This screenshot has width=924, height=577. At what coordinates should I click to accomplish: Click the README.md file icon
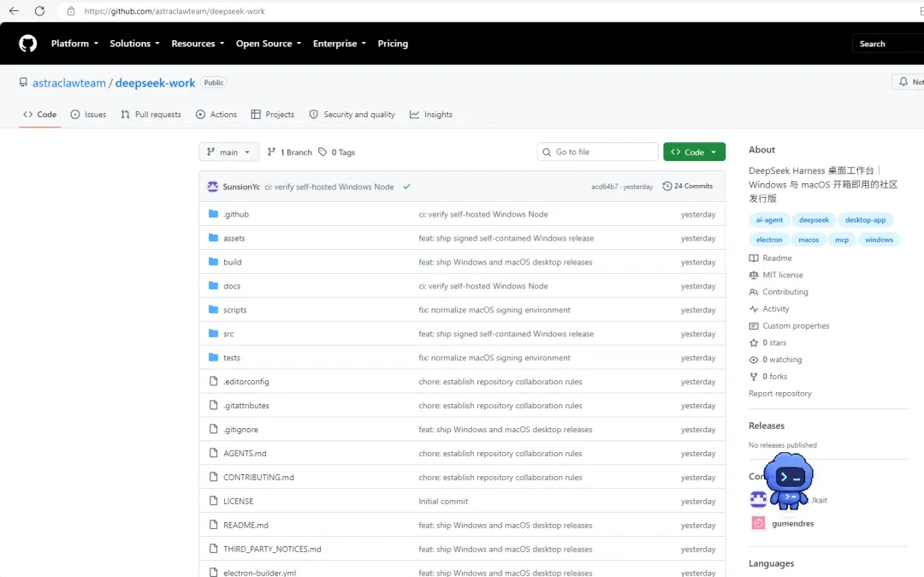click(x=213, y=525)
